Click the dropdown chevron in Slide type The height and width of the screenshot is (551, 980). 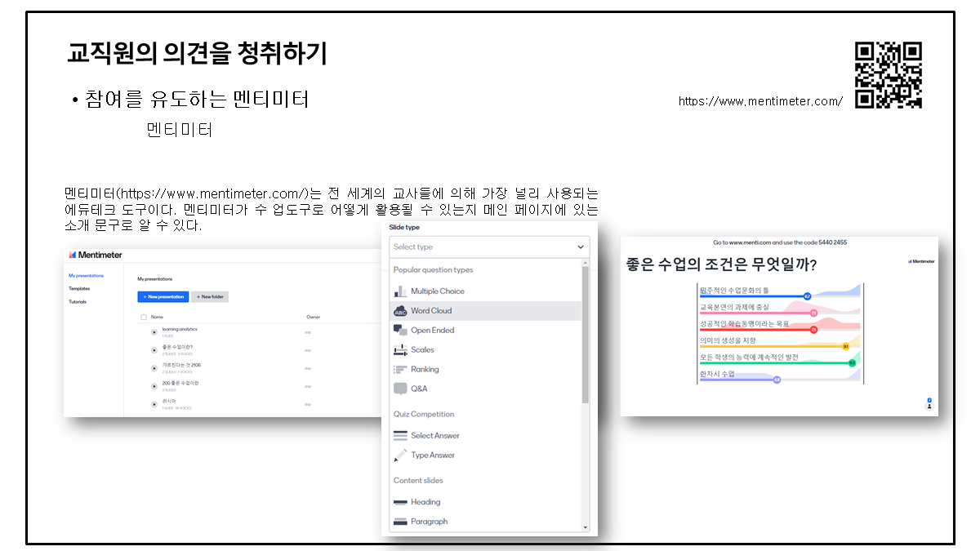coord(581,247)
